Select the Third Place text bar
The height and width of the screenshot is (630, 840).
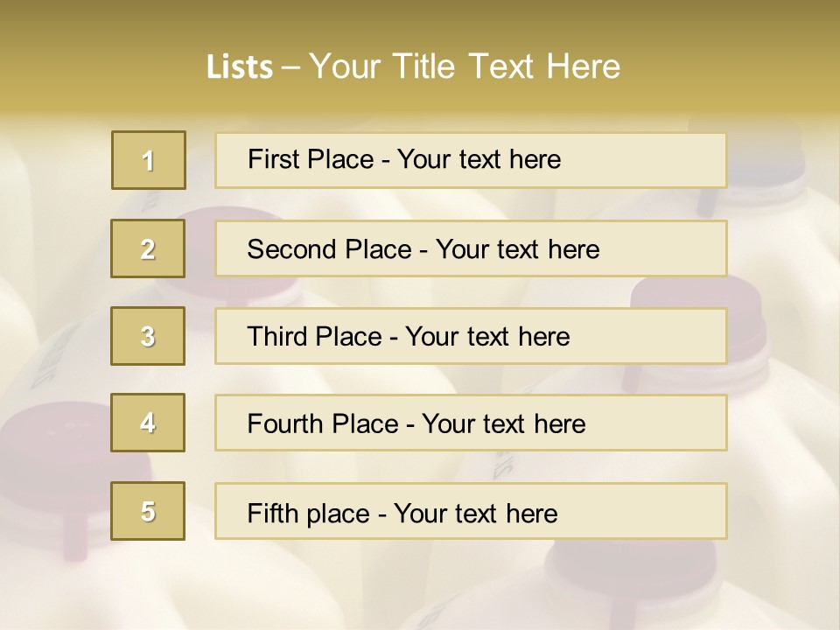[471, 336]
